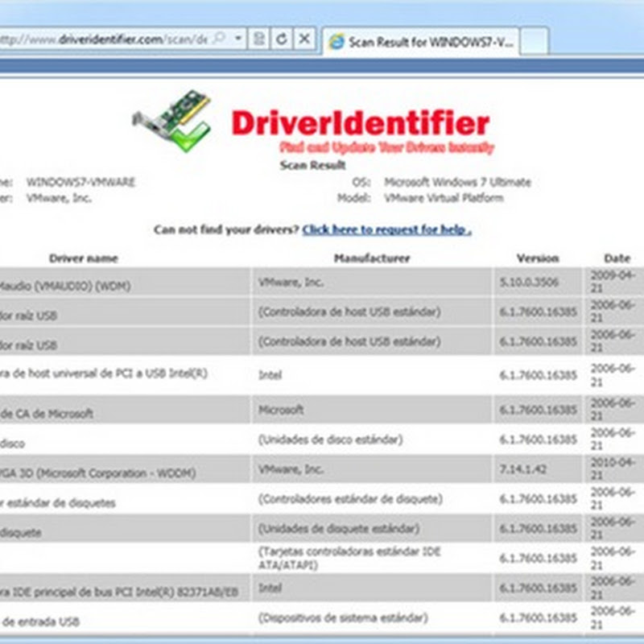Open 'Click here to request for help' link
644x644 pixels.
(x=387, y=229)
